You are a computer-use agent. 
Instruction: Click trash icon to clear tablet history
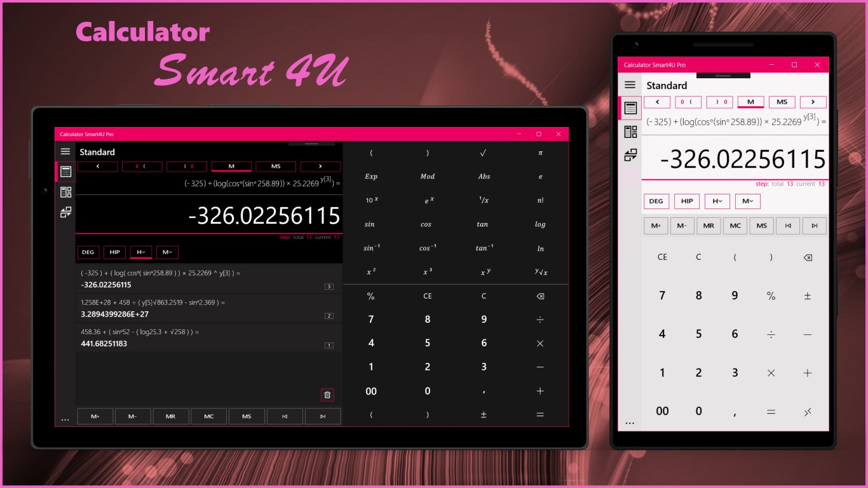click(x=327, y=395)
